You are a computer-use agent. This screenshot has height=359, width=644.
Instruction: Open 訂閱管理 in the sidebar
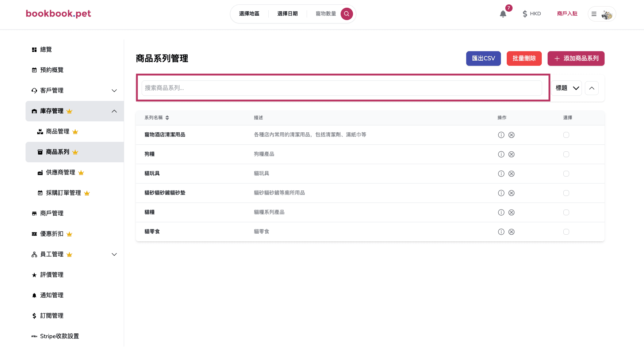pos(74,316)
